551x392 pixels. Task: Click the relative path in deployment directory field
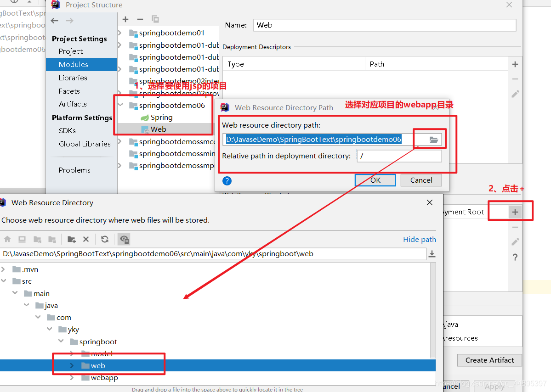(399, 156)
